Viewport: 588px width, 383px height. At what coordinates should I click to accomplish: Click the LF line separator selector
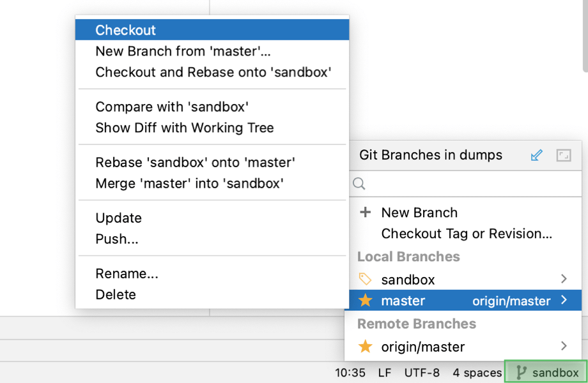pyautogui.click(x=385, y=373)
